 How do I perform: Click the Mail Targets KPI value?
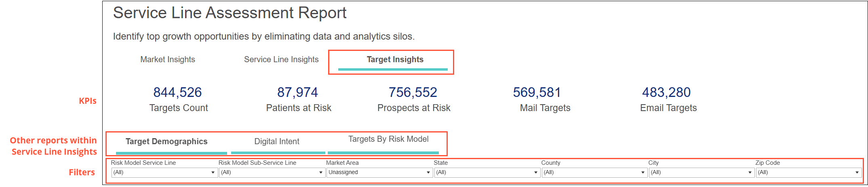pyautogui.click(x=537, y=92)
